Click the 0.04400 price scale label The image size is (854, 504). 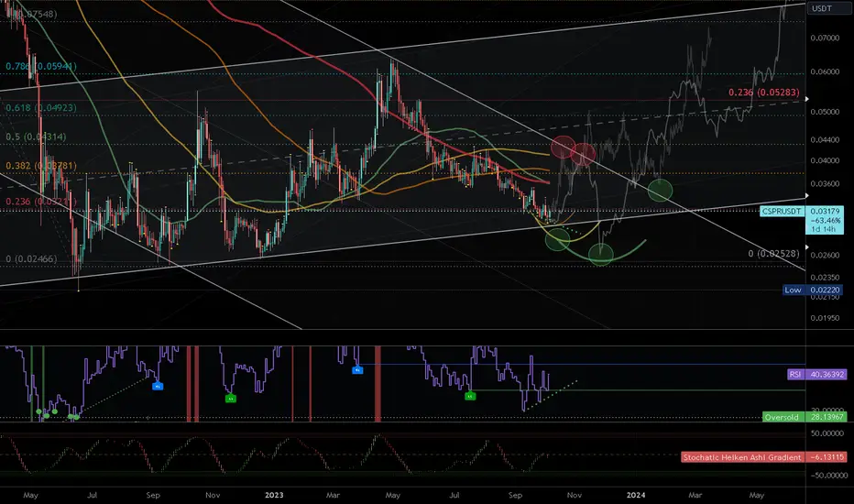[x=825, y=139]
